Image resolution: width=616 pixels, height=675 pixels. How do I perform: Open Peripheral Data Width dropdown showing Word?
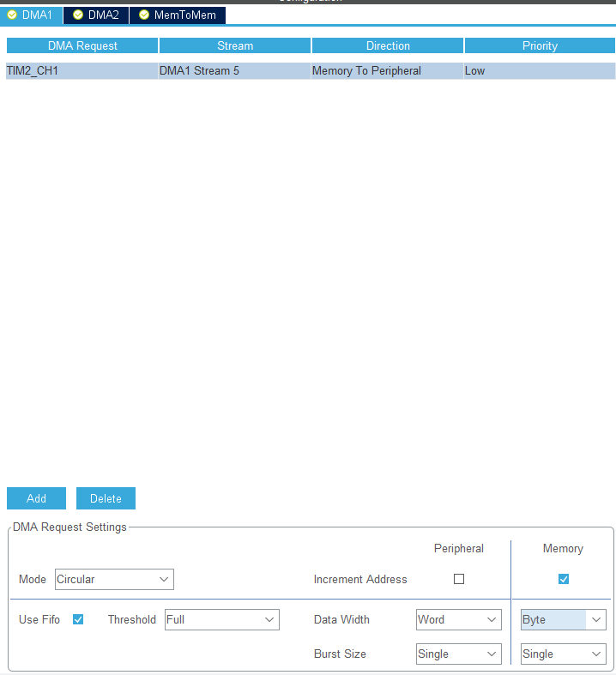[x=459, y=619]
